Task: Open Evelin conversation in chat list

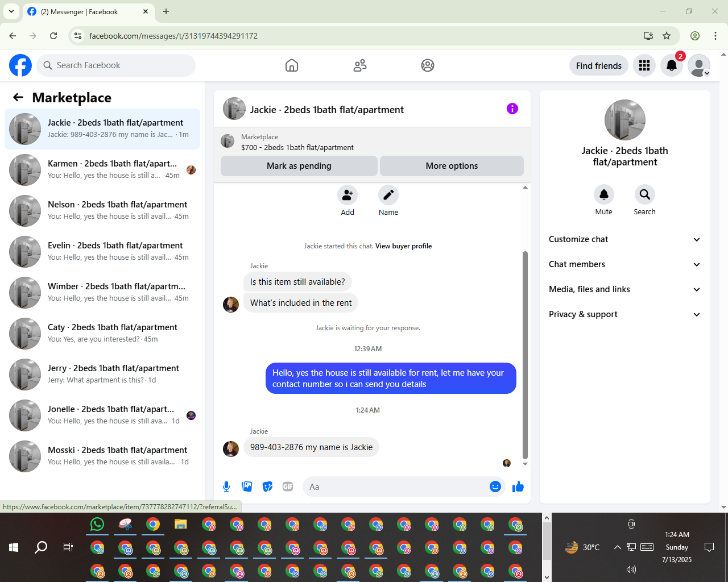Action: click(102, 252)
